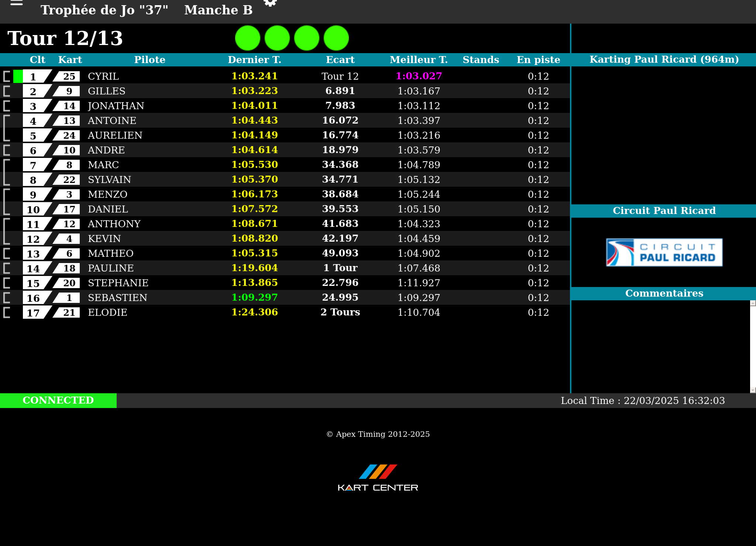
Task: Click the Commentaires panel header
Action: 664,293
